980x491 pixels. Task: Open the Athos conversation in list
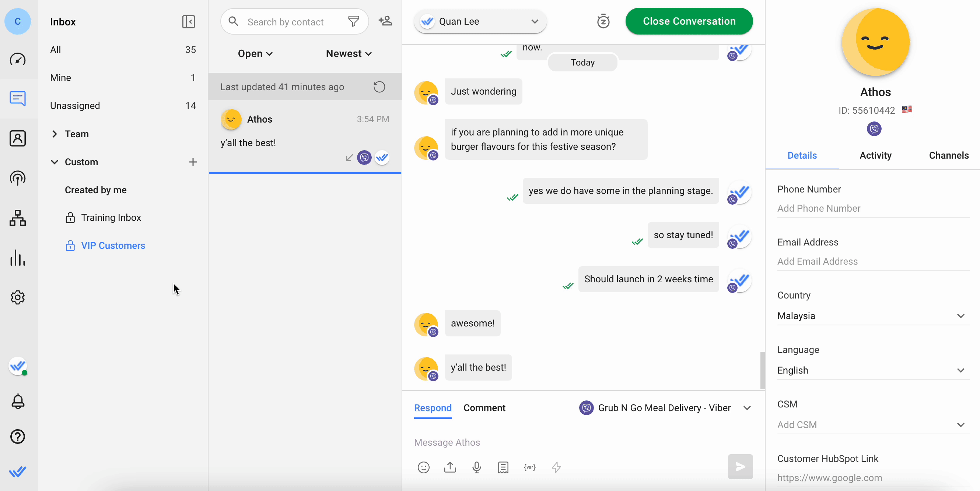pyautogui.click(x=305, y=137)
